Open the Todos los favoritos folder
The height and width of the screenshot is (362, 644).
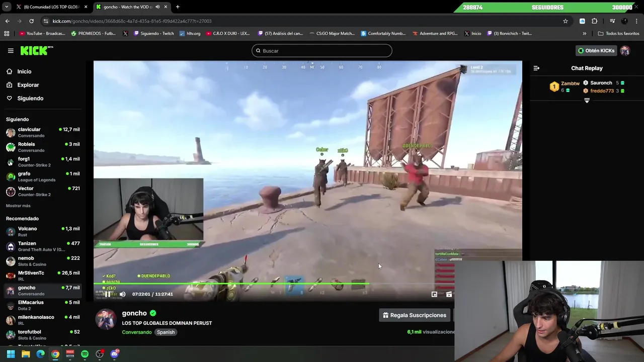coord(618,34)
